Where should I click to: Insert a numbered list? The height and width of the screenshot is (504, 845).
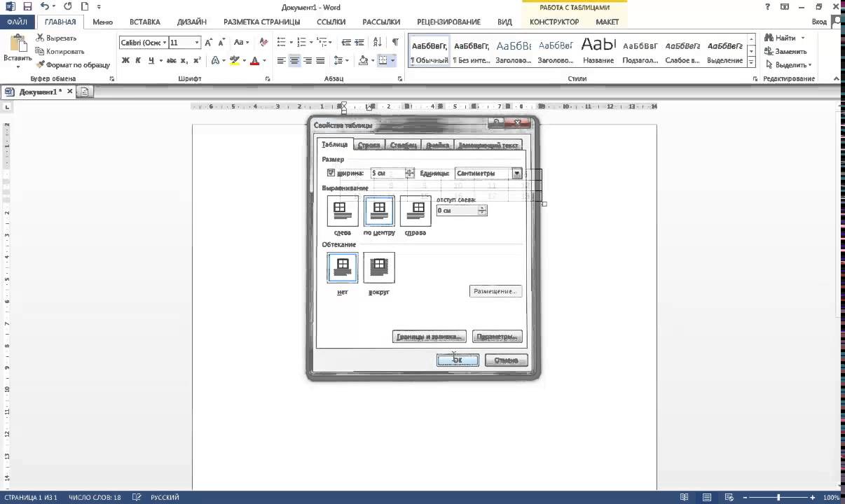click(x=301, y=43)
